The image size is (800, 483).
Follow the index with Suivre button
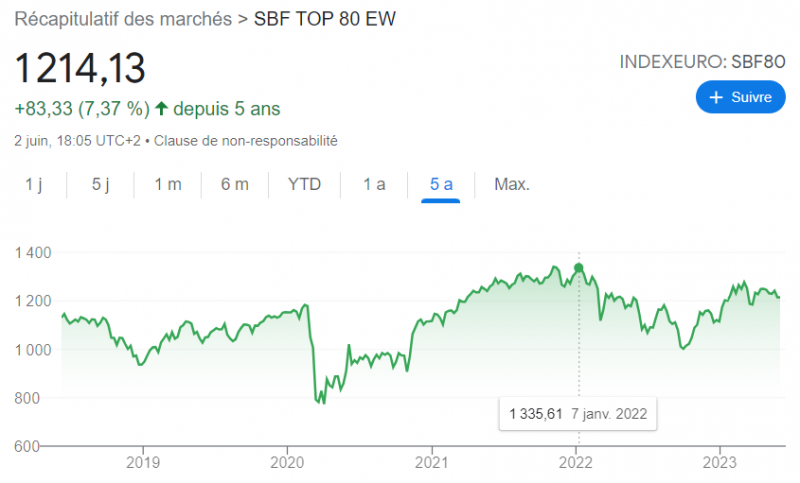pos(740,97)
